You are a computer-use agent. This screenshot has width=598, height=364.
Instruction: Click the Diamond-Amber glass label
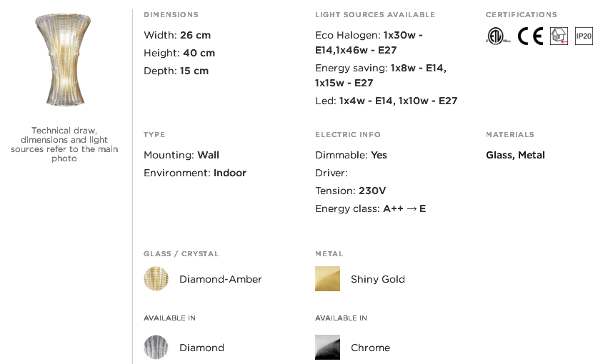[x=221, y=279]
